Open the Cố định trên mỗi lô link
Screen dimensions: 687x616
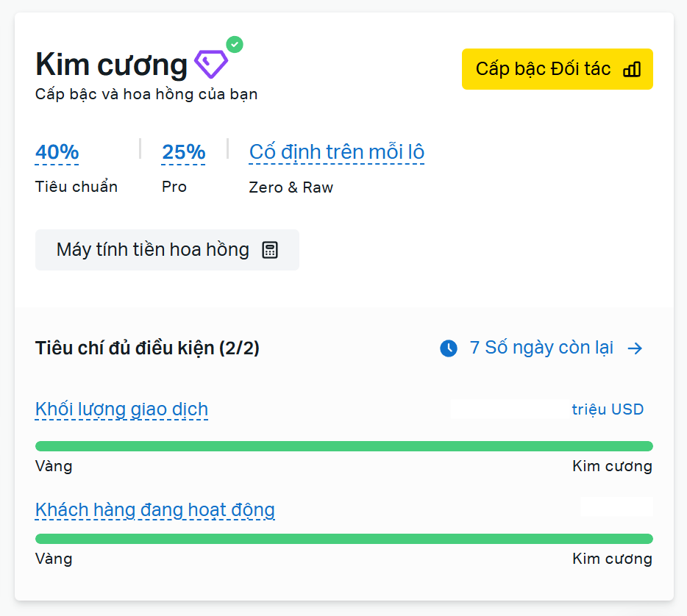point(337,152)
